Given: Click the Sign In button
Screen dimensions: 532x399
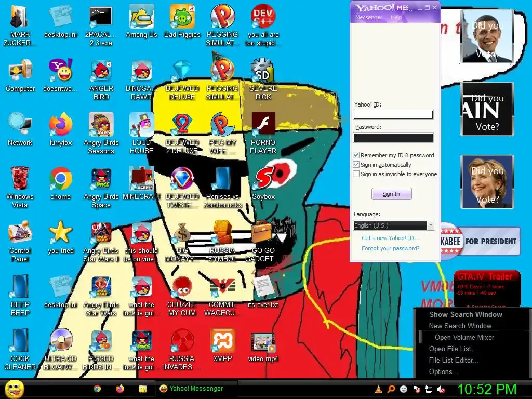Looking at the screenshot, I should tap(391, 194).
